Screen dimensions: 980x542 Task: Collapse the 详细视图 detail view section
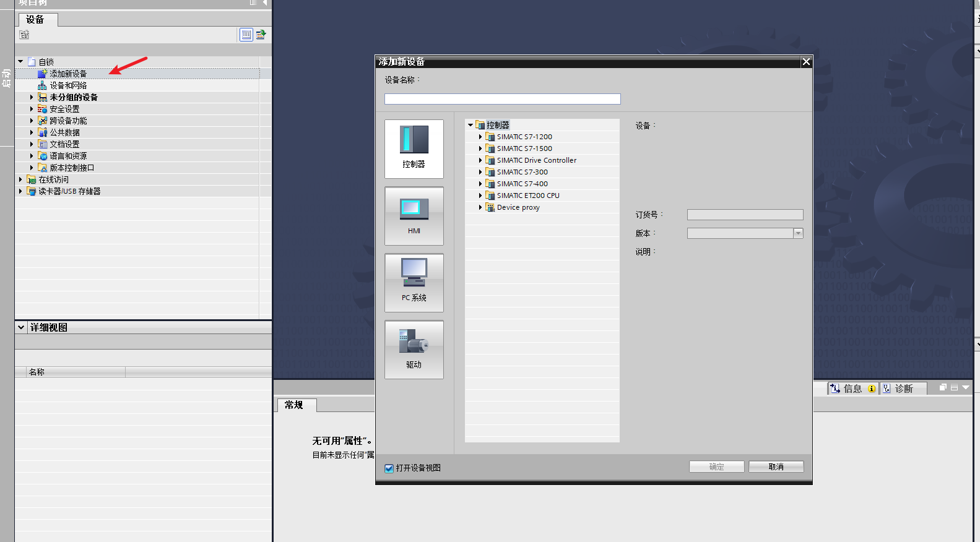tap(21, 327)
